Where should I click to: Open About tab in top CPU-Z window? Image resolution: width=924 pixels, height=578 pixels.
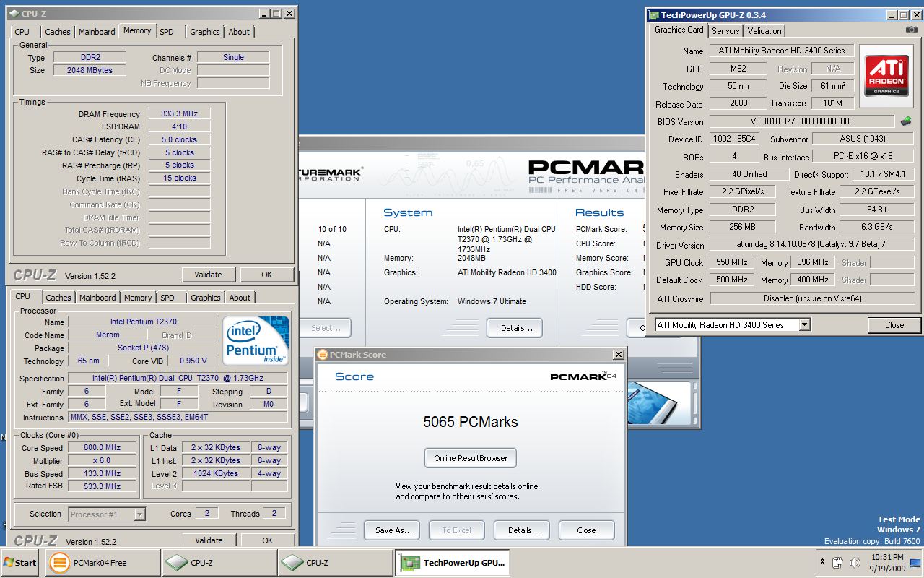(x=239, y=32)
